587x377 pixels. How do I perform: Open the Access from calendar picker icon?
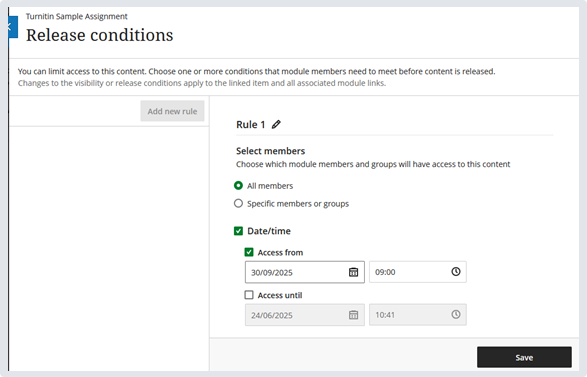pos(353,272)
